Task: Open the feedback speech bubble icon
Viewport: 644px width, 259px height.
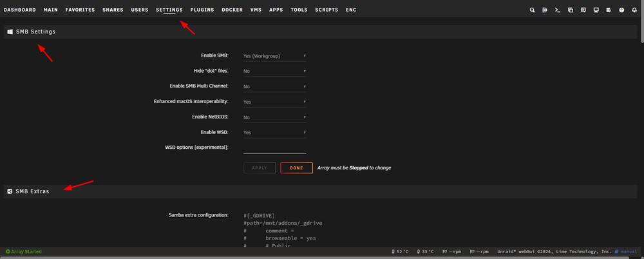Action: tap(583, 10)
